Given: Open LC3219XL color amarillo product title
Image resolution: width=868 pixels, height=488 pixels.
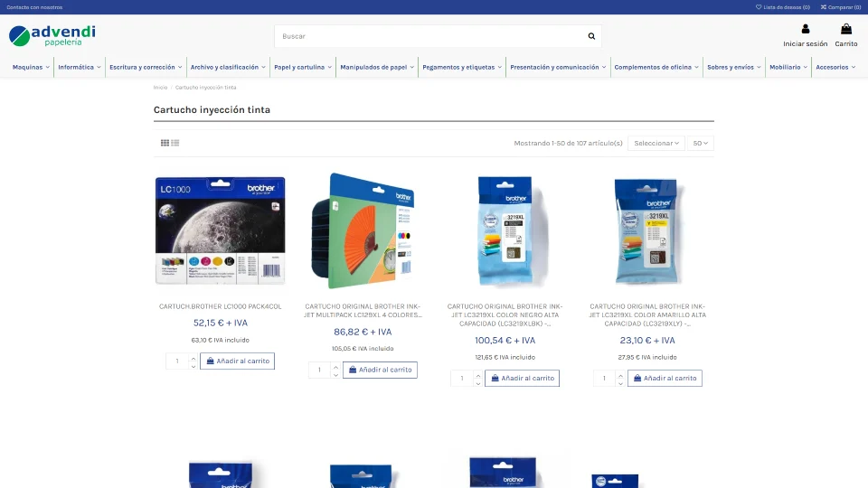Looking at the screenshot, I should click(x=647, y=314).
